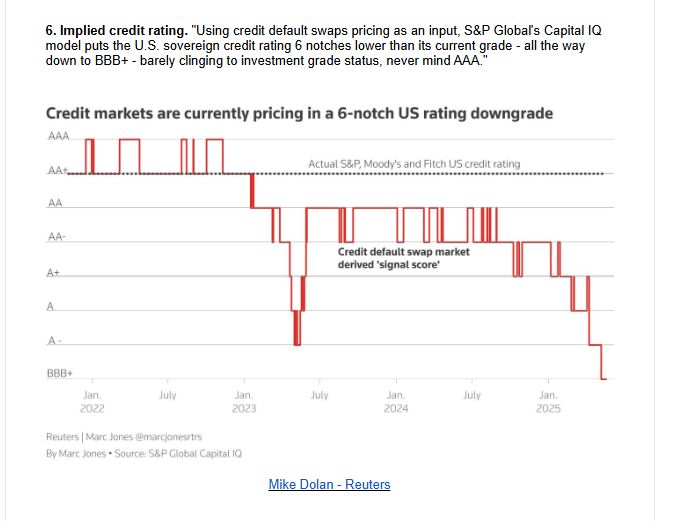This screenshot has height=521, width=674.
Task: Select the AA+ rating axis label
Action: [x=57, y=172]
